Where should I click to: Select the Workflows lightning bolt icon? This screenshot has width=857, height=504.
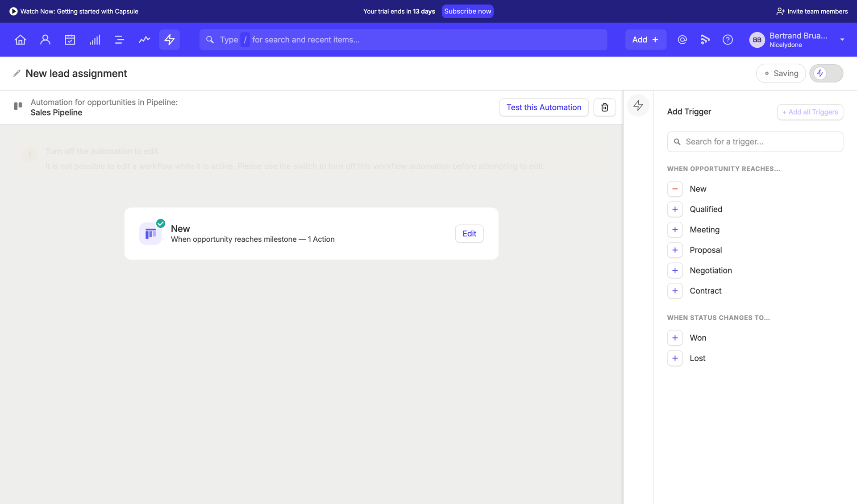(169, 39)
